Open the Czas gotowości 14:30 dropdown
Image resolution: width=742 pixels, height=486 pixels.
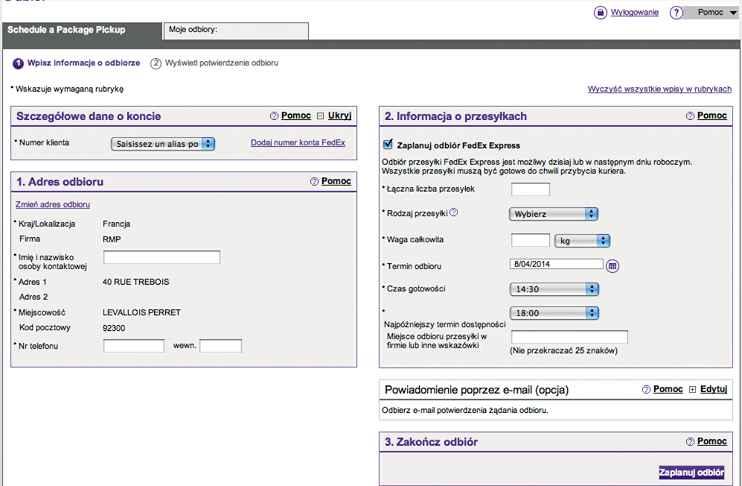(x=554, y=289)
